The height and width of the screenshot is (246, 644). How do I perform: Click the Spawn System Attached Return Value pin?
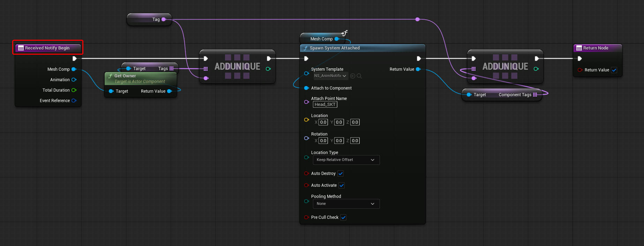418,69
